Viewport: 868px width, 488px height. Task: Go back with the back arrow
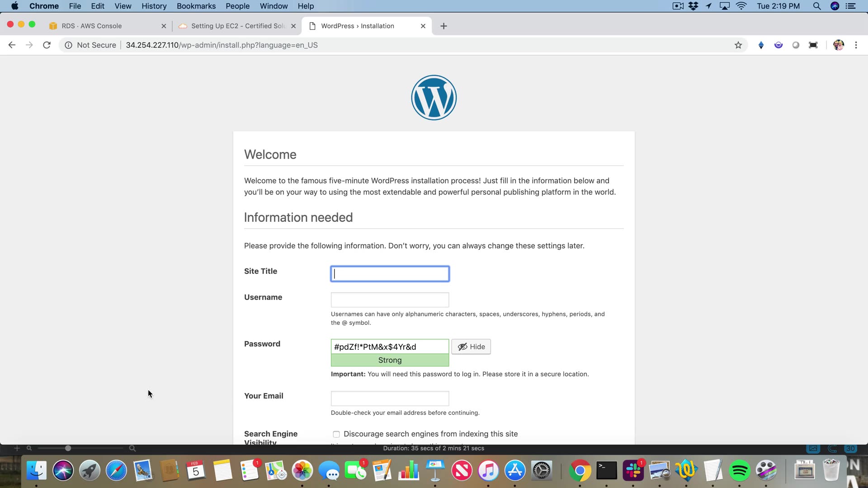click(12, 45)
